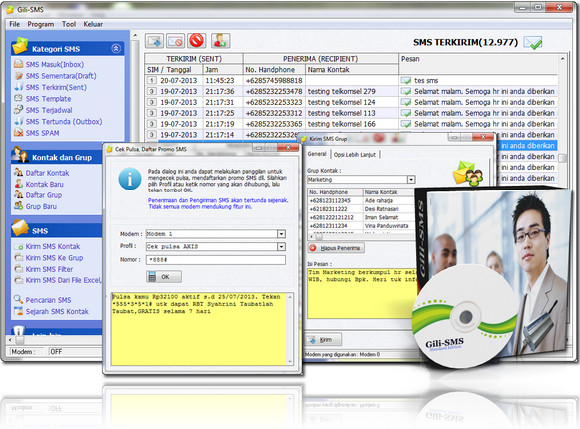Click the forward message toolbar icon
Screen dimensions: 580x429
pyautogui.click(x=154, y=41)
